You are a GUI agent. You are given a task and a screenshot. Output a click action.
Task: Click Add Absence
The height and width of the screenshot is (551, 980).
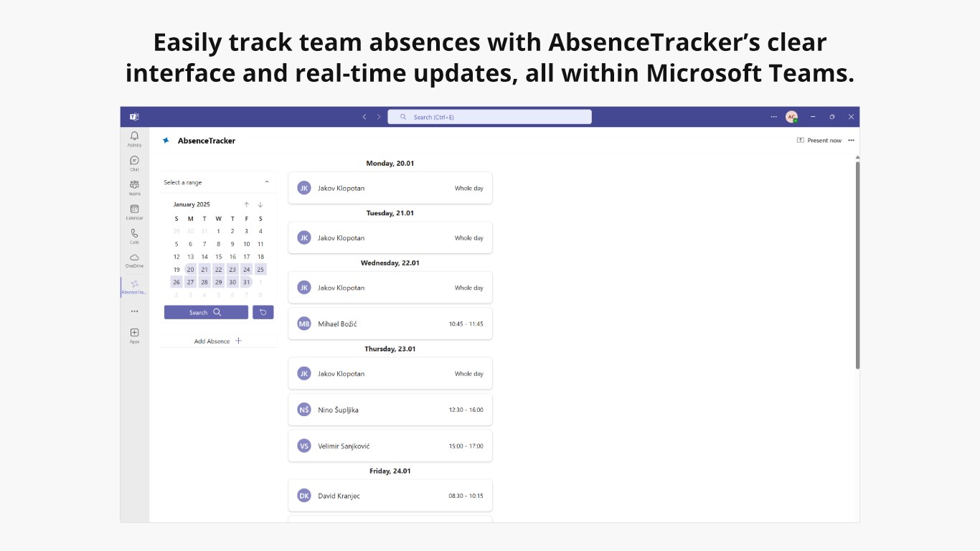point(218,342)
